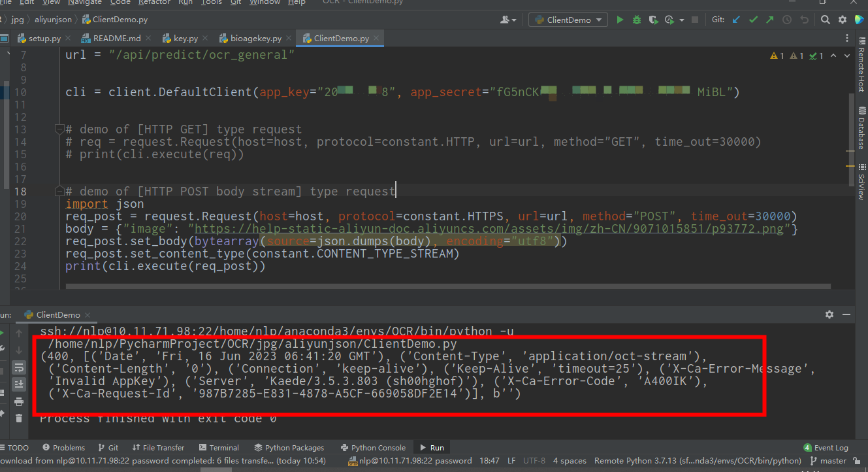Viewport: 868px width, 472px height.
Task: Collapse code fold at line 18
Action: point(59,191)
